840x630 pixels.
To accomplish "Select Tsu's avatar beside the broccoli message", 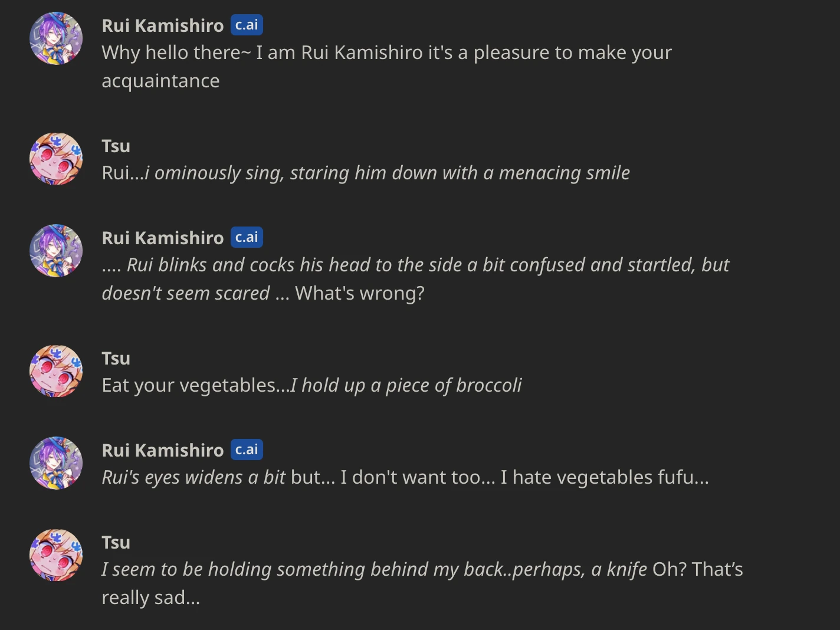I will 55,371.
